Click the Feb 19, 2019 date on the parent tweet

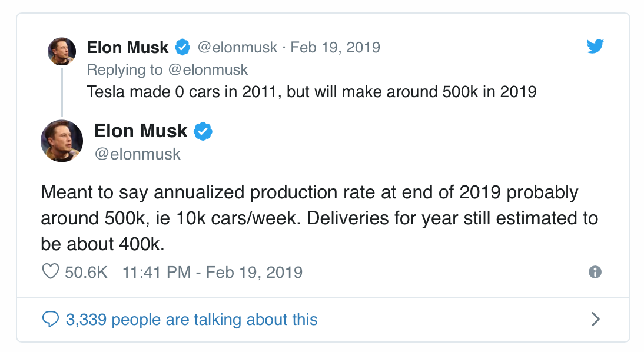coord(335,47)
